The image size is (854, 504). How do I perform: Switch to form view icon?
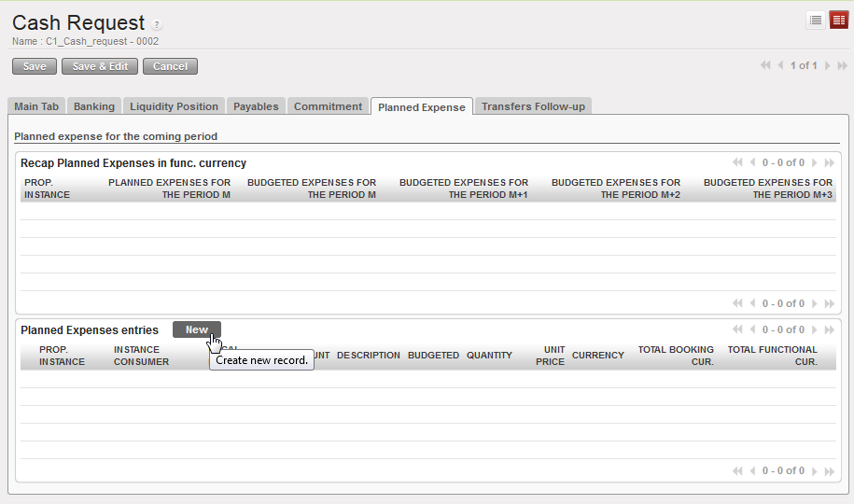point(838,21)
